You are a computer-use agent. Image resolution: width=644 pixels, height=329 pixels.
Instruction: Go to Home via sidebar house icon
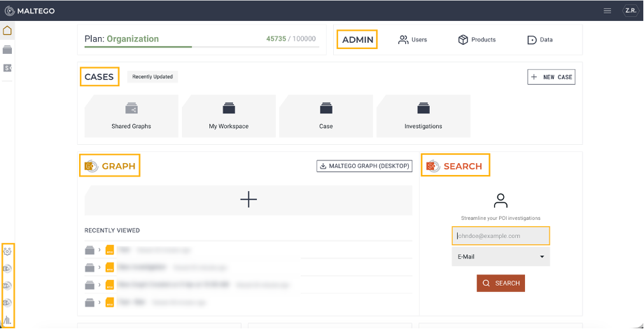point(8,31)
